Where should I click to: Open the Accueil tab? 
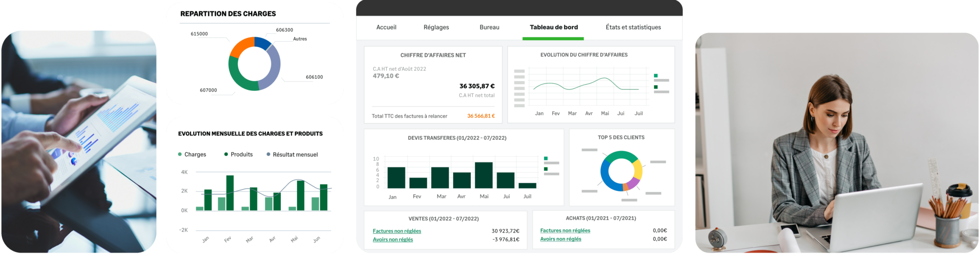(x=386, y=27)
